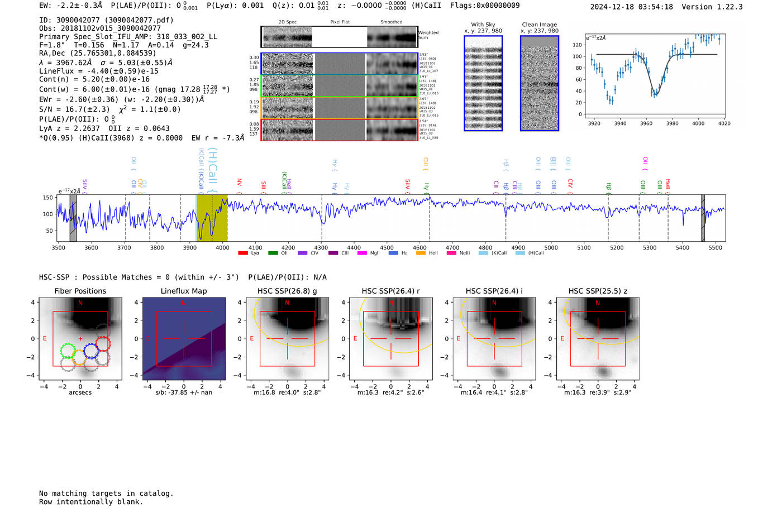Click the s/b: -37.85 +/- nan label
The image size is (782, 532).
point(184,392)
